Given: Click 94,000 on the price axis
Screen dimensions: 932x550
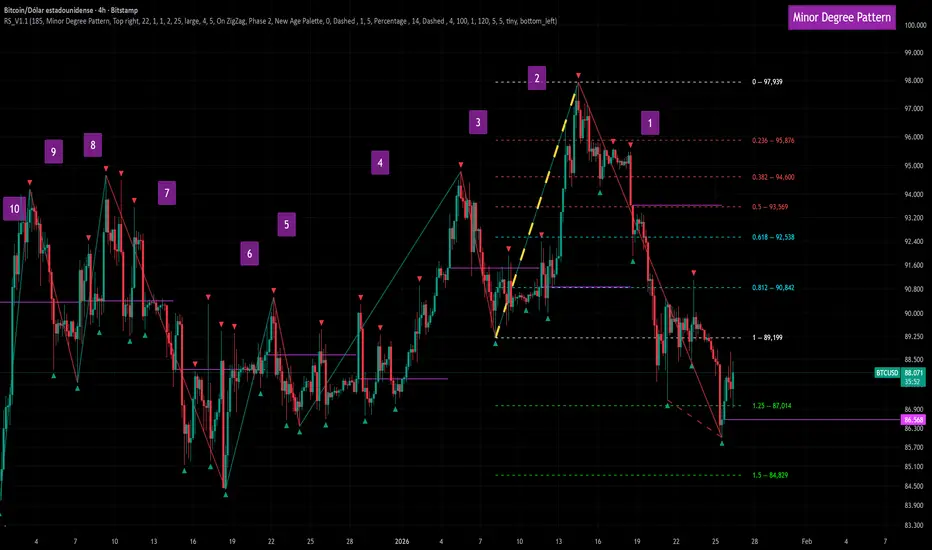Looking at the screenshot, I should tap(915, 194).
